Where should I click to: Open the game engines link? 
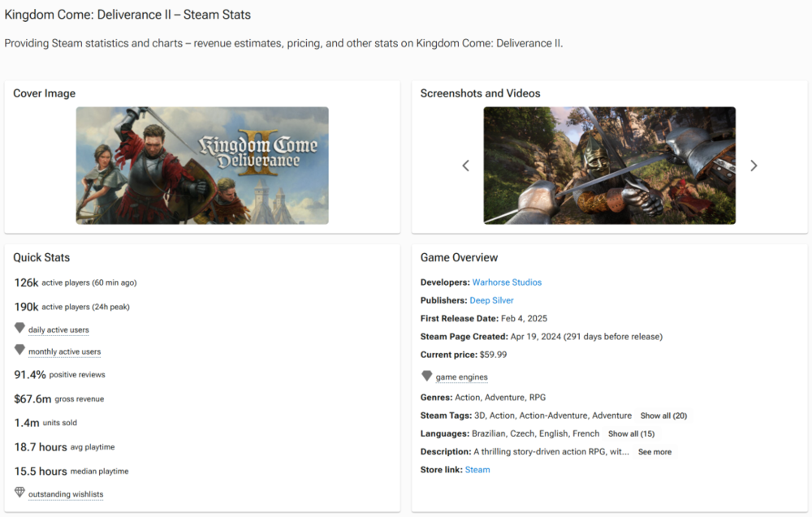tap(462, 377)
